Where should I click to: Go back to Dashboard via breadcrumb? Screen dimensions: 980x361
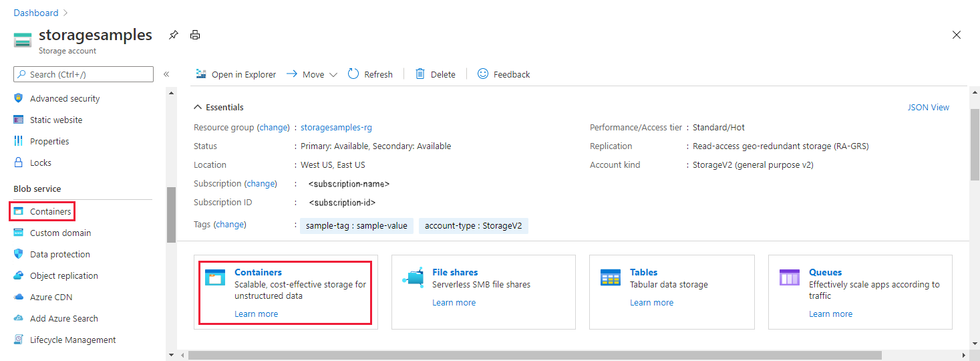click(36, 13)
